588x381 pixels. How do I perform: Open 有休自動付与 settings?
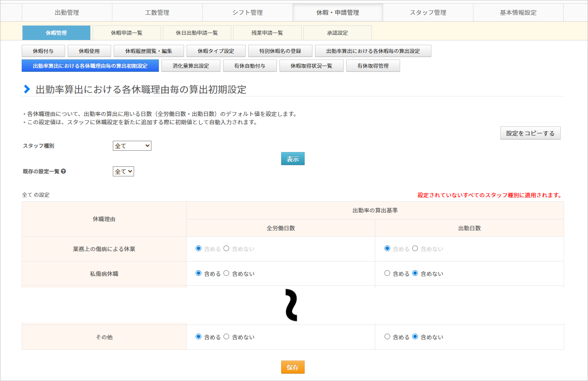(x=250, y=66)
